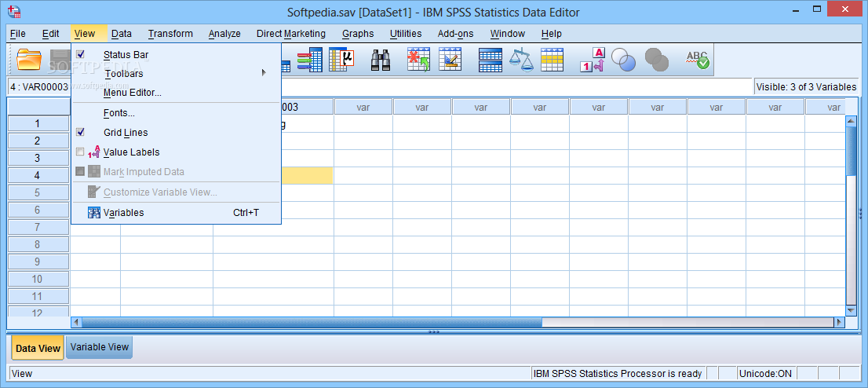The width and height of the screenshot is (868, 388).
Task: Click 'IBM SPSS Statistics Processor is ready' status
Action: click(x=618, y=374)
